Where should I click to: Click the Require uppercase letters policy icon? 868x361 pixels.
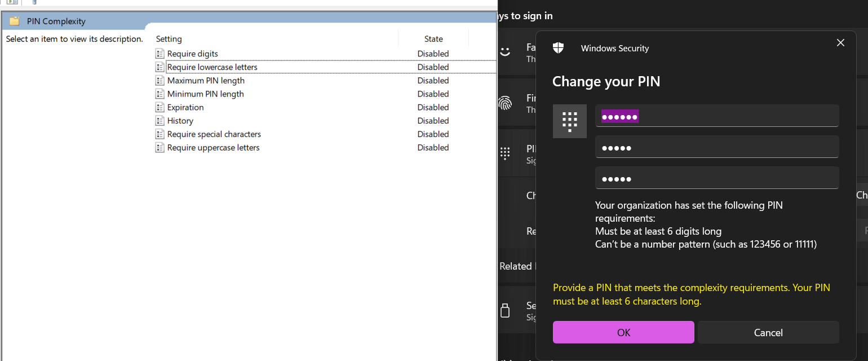coord(160,148)
